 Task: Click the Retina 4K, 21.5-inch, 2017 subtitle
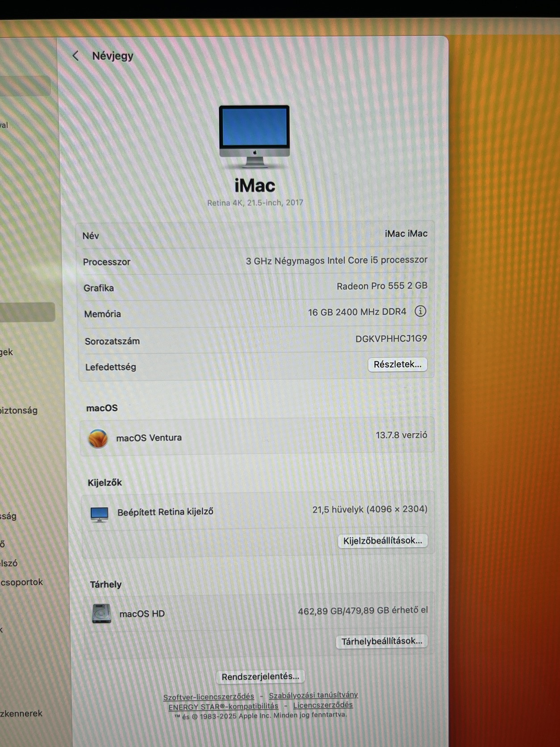255,202
